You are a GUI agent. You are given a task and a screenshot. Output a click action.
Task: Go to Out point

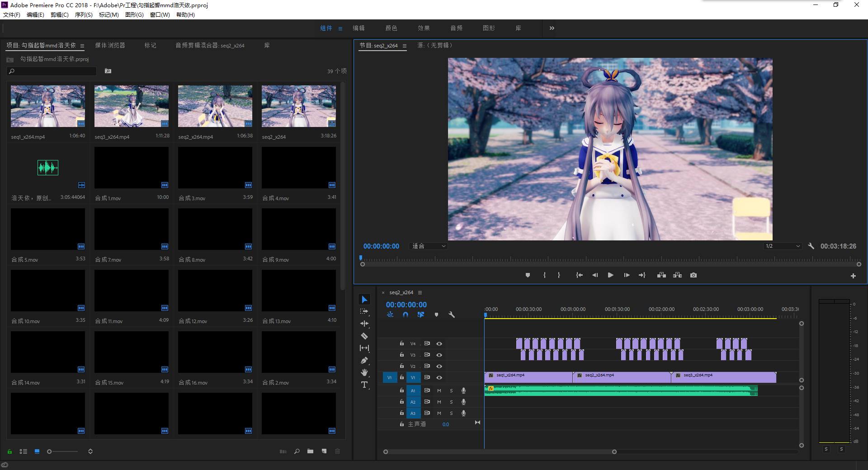point(642,275)
